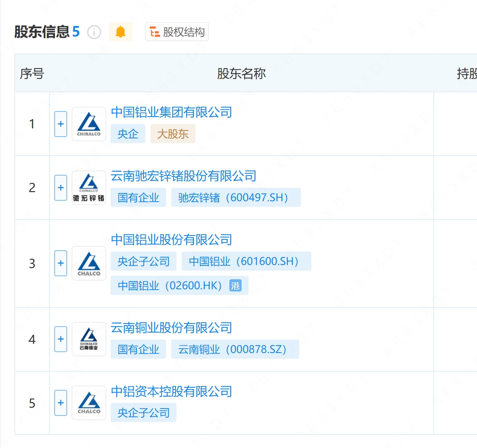Open the 股权结构 equity structure view
The height and width of the screenshot is (448, 477).
pos(177,32)
